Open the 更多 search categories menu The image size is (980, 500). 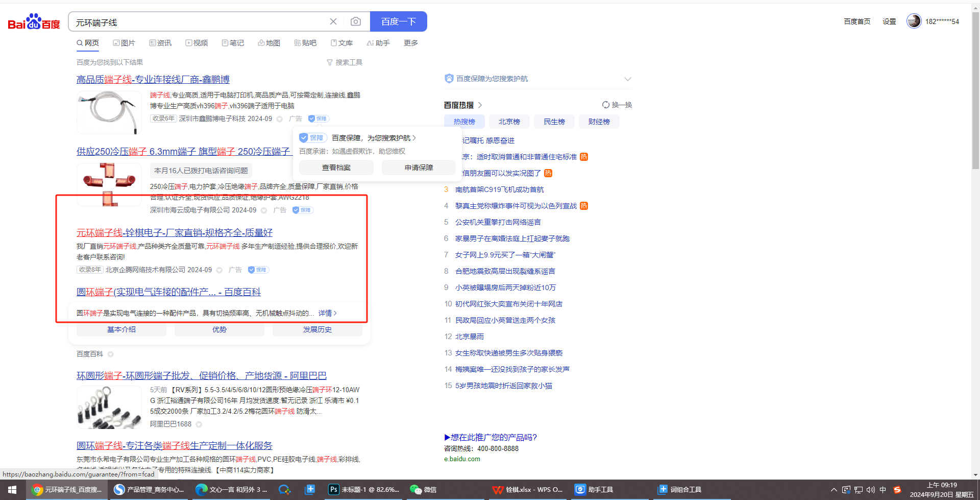pyautogui.click(x=410, y=43)
